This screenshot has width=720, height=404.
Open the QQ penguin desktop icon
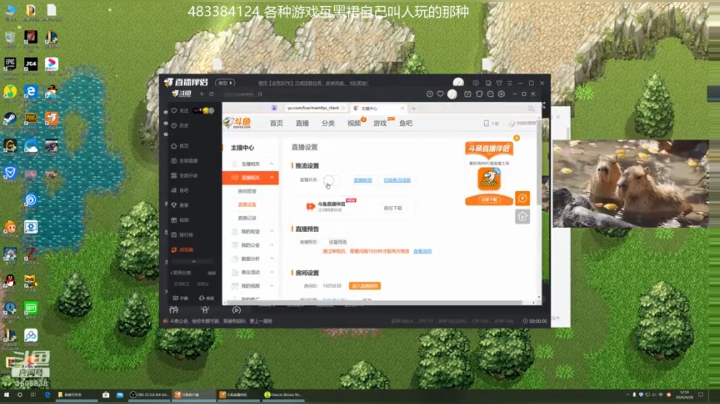pyautogui.click(x=10, y=281)
